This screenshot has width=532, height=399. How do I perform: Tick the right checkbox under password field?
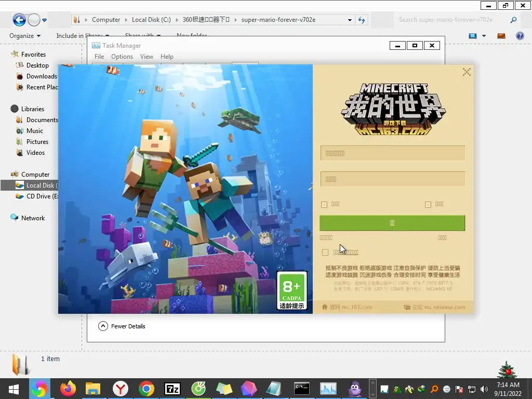(x=428, y=204)
